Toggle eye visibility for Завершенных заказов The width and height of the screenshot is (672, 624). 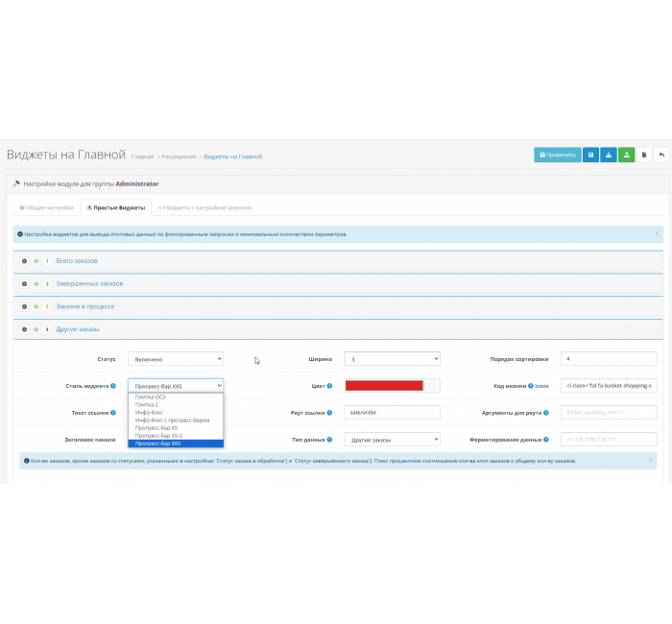click(36, 284)
